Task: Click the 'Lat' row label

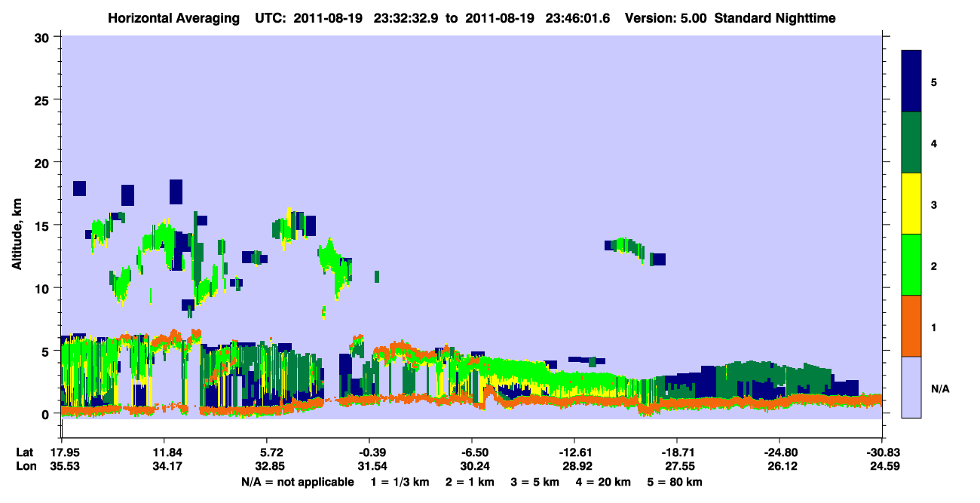Action: (24, 452)
